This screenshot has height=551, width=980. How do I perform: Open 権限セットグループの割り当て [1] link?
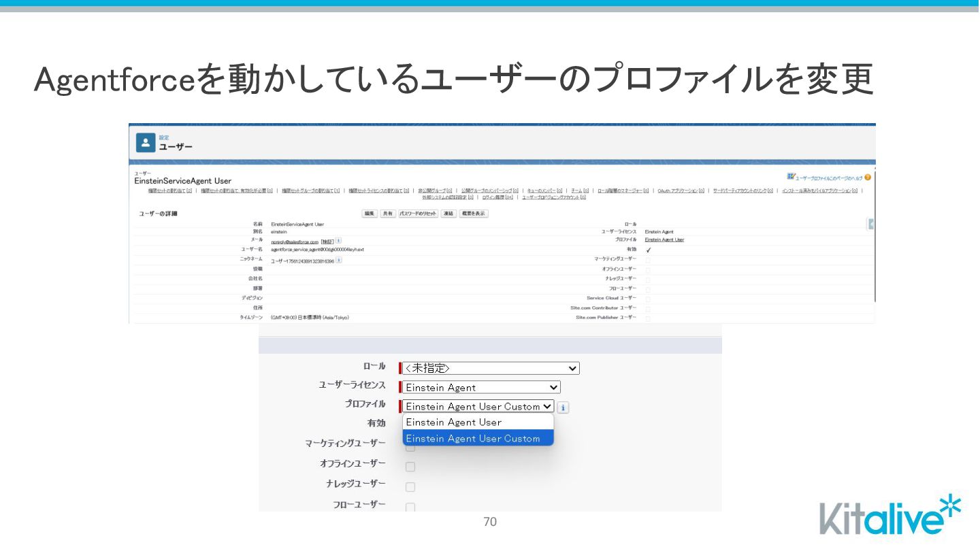[311, 190]
